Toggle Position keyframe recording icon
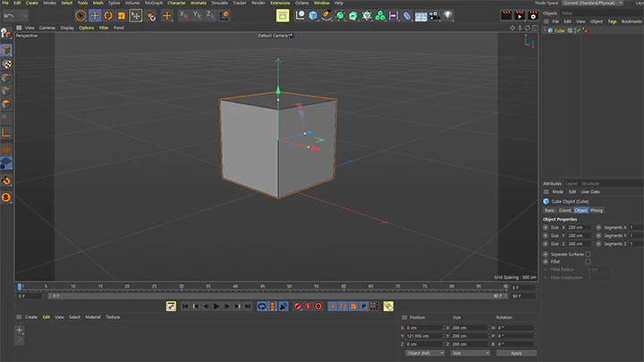The width and height of the screenshot is (644, 362). pyautogui.click(x=333, y=307)
